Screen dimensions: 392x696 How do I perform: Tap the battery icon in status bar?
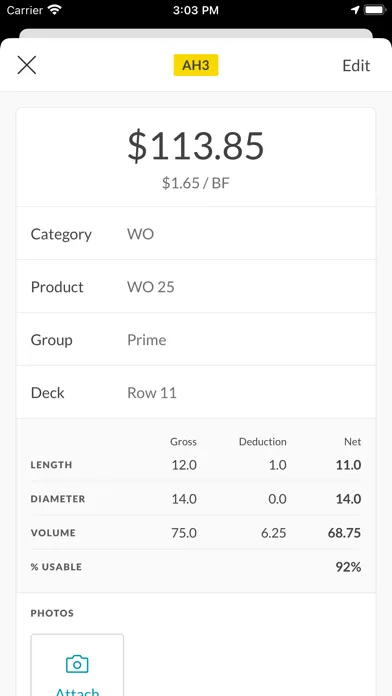tap(375, 10)
